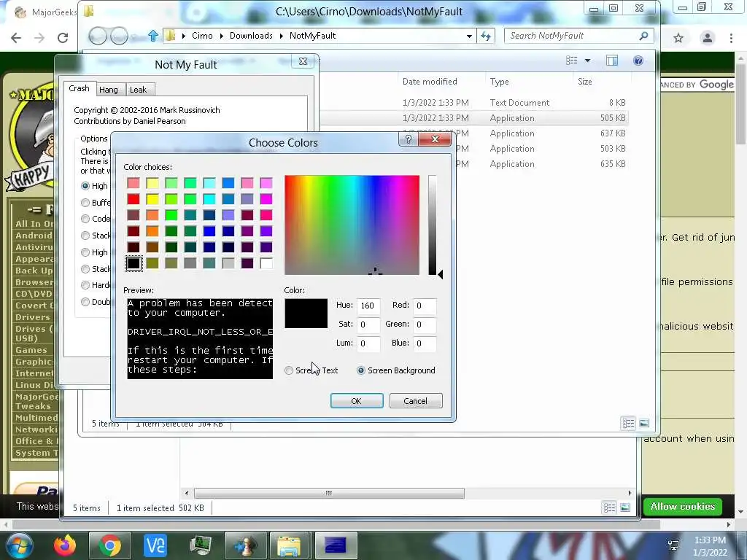Select the Hard radio option
Screen dimensions: 747x560
coord(85,285)
